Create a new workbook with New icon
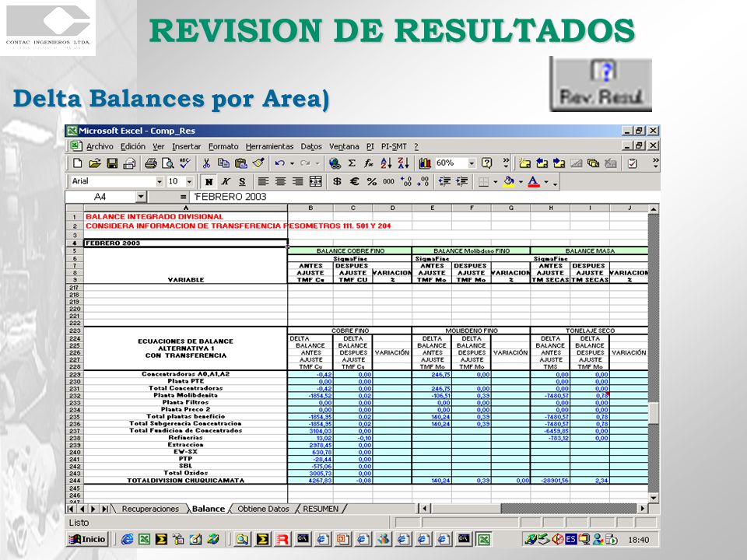Screen dimensions: 747x560 click(x=77, y=163)
